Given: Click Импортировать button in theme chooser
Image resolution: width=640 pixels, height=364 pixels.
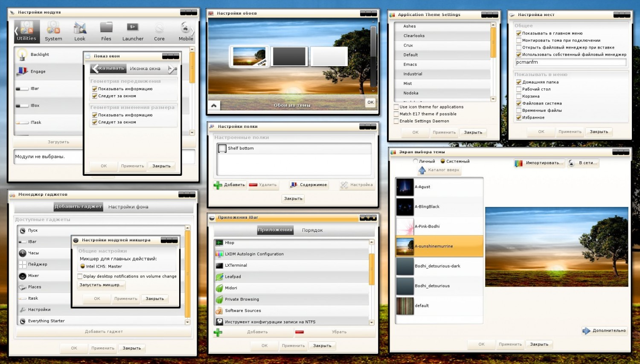Looking at the screenshot, I should click(539, 163).
